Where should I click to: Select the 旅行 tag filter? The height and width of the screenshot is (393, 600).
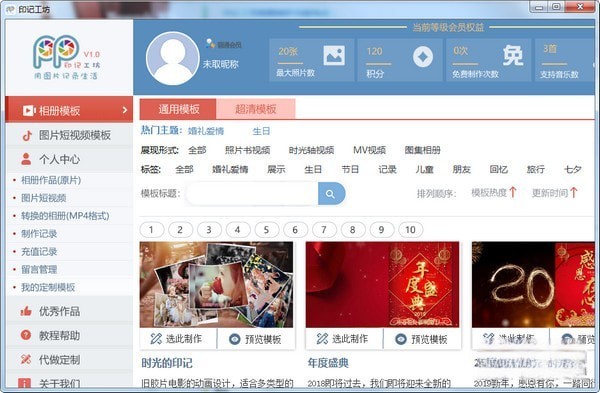pos(535,169)
